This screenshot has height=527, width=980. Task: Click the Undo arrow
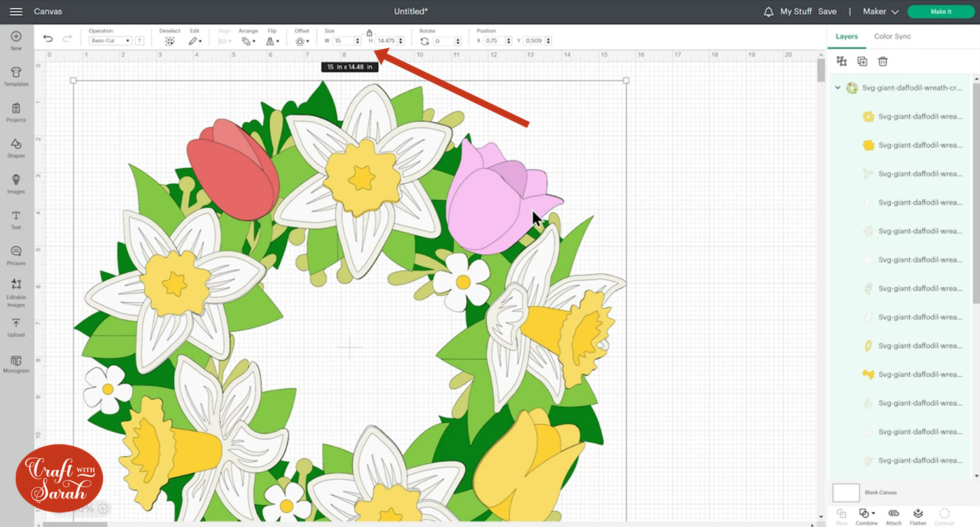pyautogui.click(x=48, y=39)
